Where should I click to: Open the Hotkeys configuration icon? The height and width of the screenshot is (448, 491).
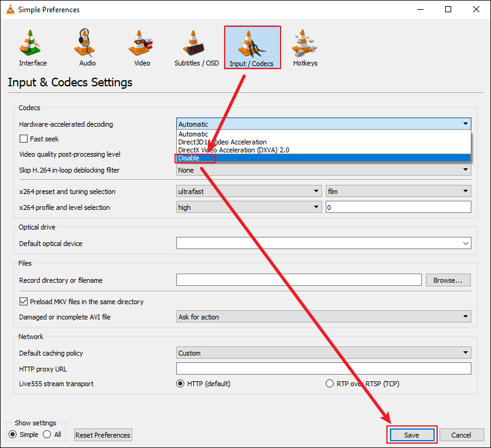tap(304, 46)
